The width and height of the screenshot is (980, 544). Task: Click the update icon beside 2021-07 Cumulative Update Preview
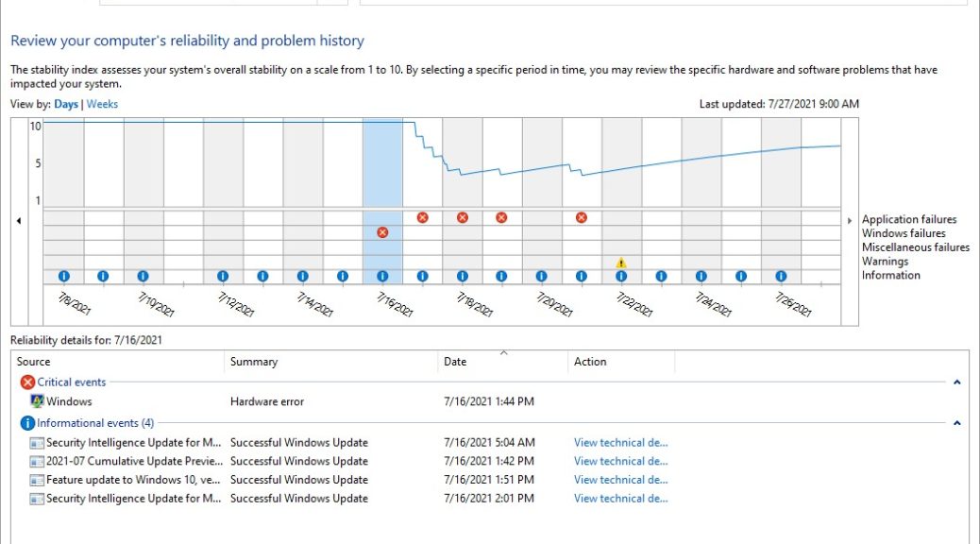(x=37, y=462)
